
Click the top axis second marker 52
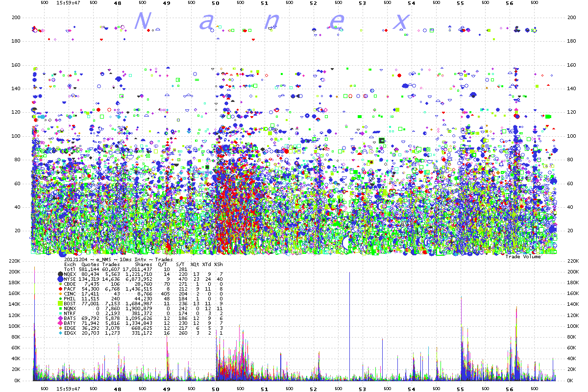point(314,3)
